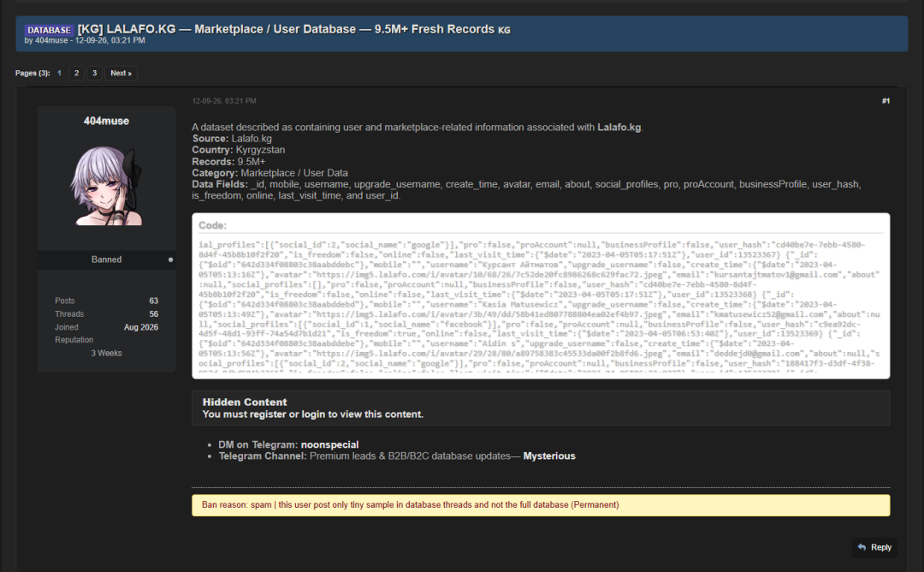Open post permalink #1
Image resolution: width=924 pixels, height=572 pixels.
885,101
